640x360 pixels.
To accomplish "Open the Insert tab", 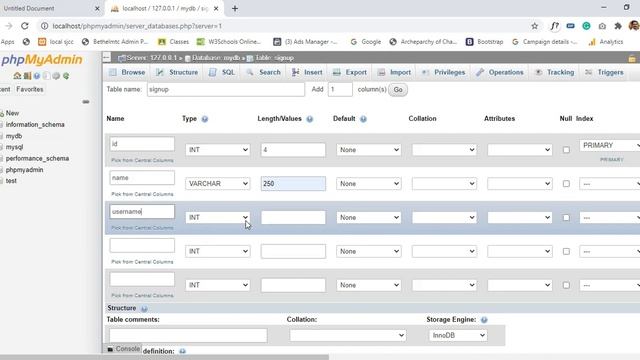I will tap(307, 72).
